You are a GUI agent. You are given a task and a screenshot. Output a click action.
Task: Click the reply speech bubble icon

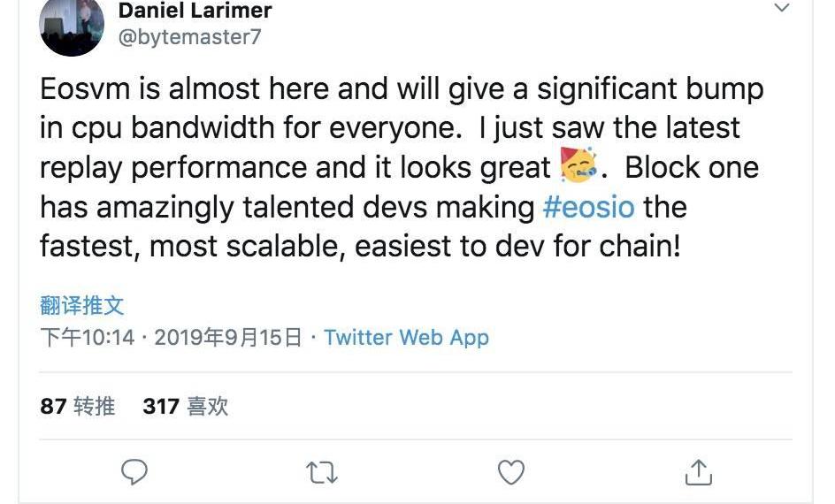tap(134, 472)
